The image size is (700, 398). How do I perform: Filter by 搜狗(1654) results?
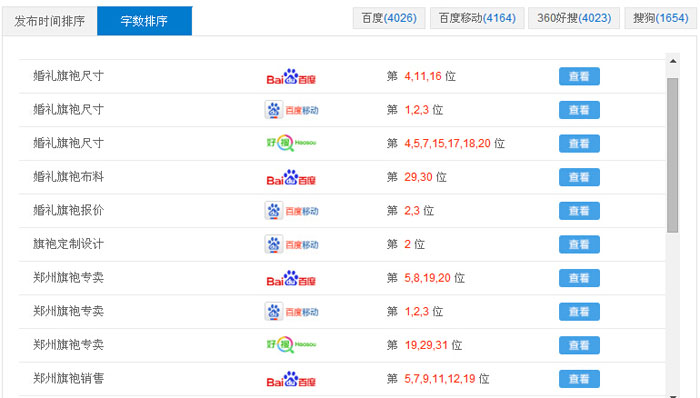point(660,18)
